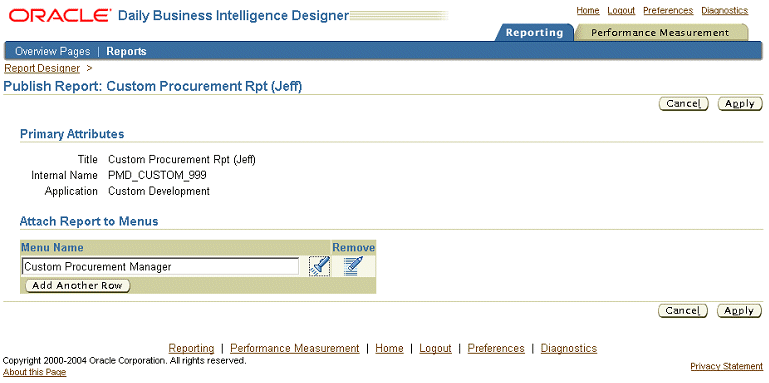This screenshot has height=383, width=769.
Task: View the Privacy Statement
Action: pyautogui.click(x=726, y=366)
